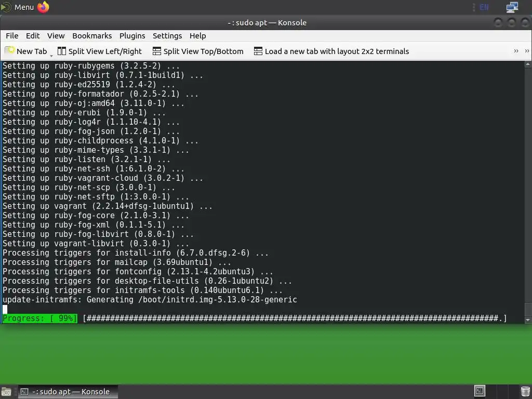Click Load a new tab with layout 2x2 terminals
Screen dimensions: 532x399
337,51
